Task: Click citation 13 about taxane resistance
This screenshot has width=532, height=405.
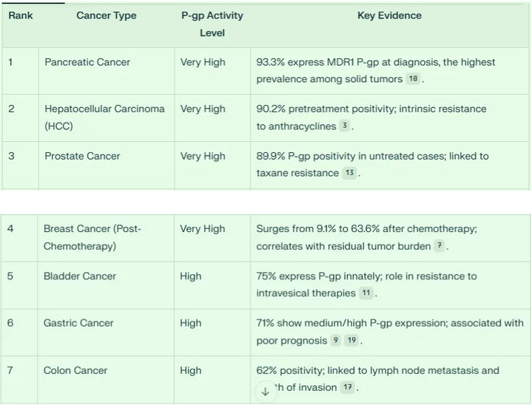Action: [349, 174]
